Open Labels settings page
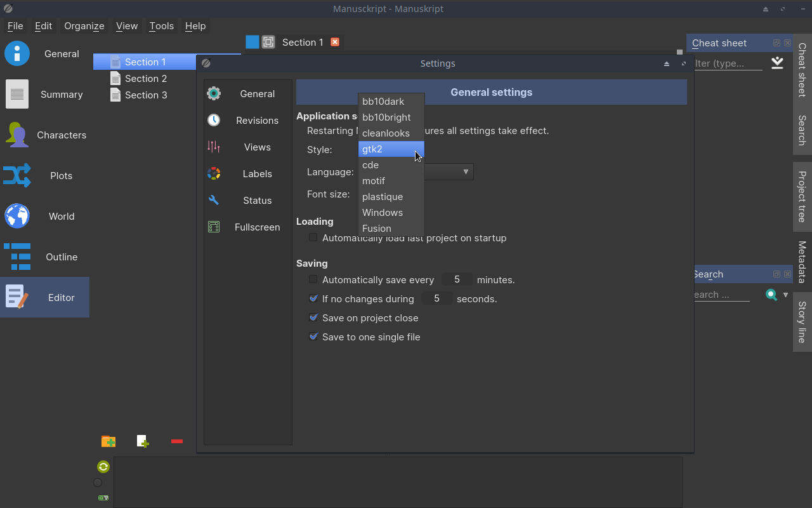Viewport: 812px width, 508px height. (247, 173)
